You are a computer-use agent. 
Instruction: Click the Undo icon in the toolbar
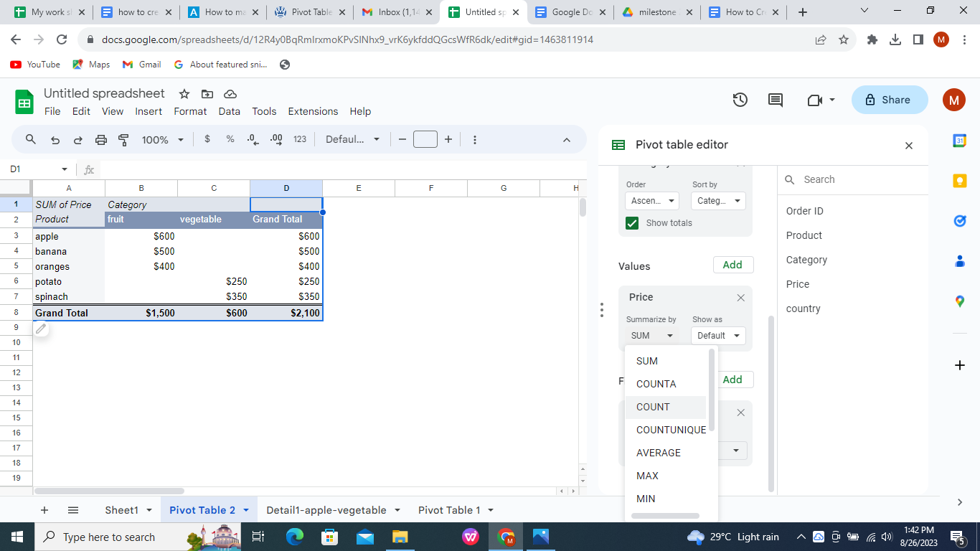(55, 139)
